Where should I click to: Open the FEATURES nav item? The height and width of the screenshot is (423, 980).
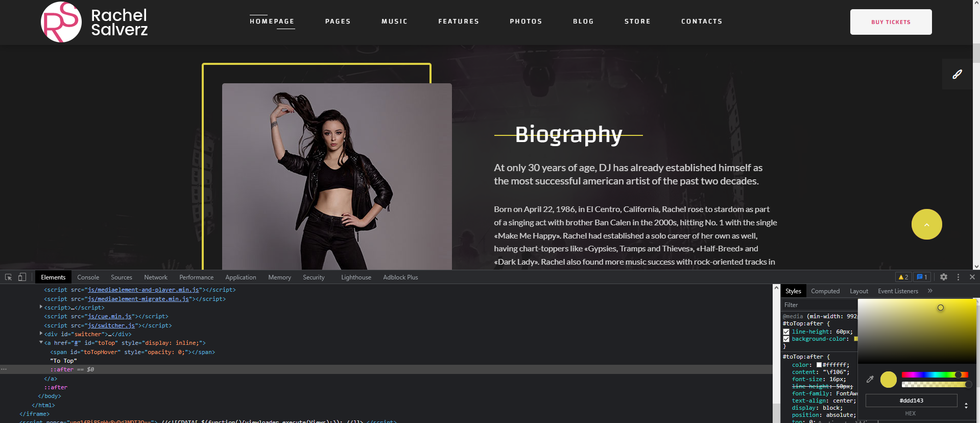(x=459, y=21)
